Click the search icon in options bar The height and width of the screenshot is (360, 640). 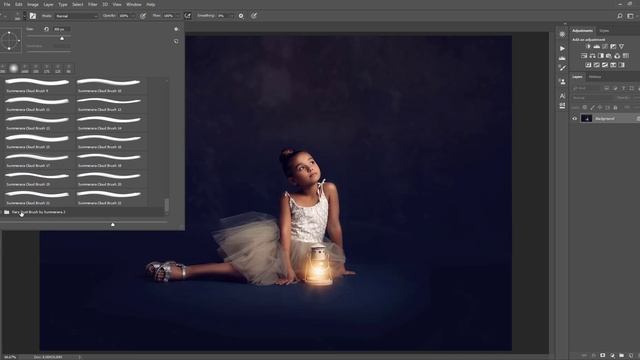pos(620,16)
